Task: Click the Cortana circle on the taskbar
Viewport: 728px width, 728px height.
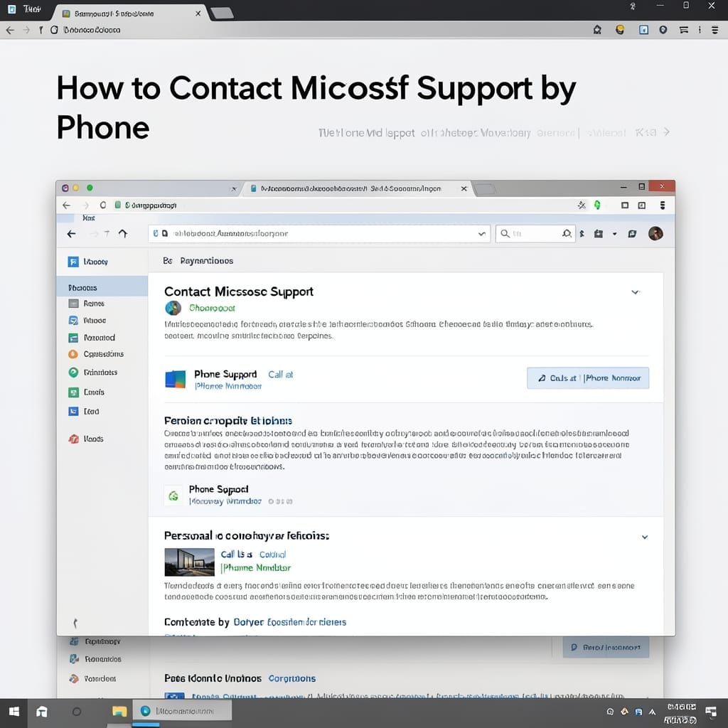Action: 77,711
